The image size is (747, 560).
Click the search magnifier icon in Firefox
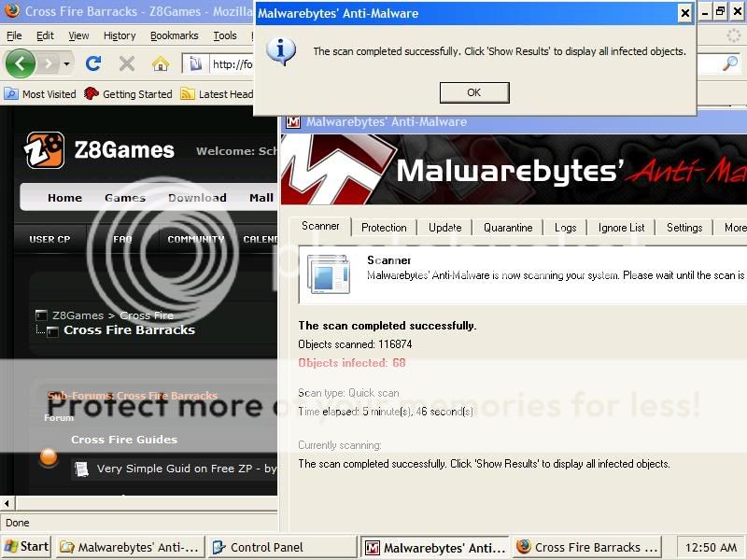(x=729, y=63)
